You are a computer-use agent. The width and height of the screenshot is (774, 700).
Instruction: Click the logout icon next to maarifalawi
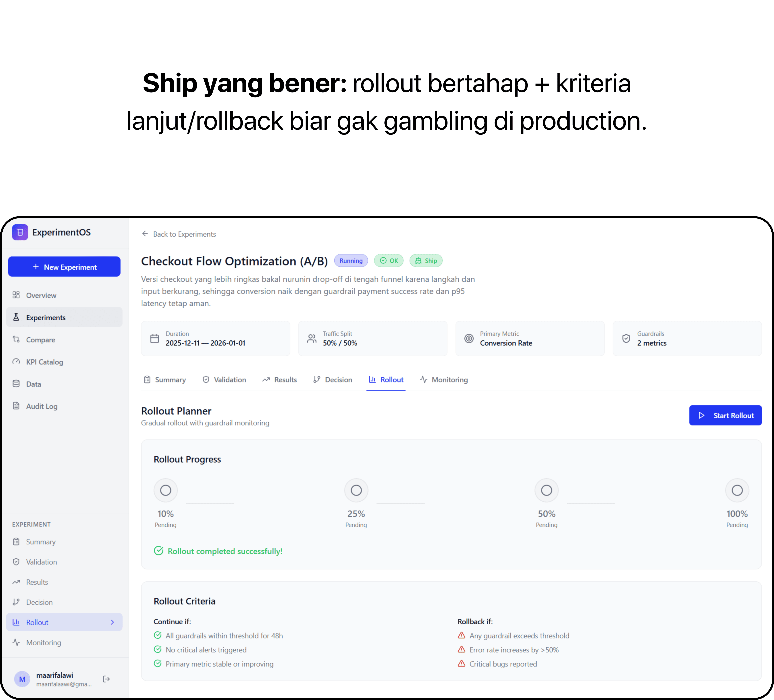coord(106,679)
